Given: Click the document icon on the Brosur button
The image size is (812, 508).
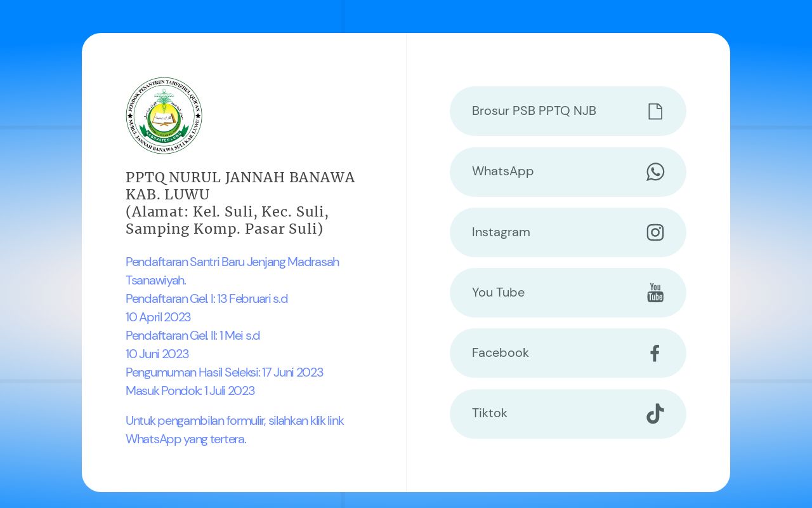Looking at the screenshot, I should [655, 111].
